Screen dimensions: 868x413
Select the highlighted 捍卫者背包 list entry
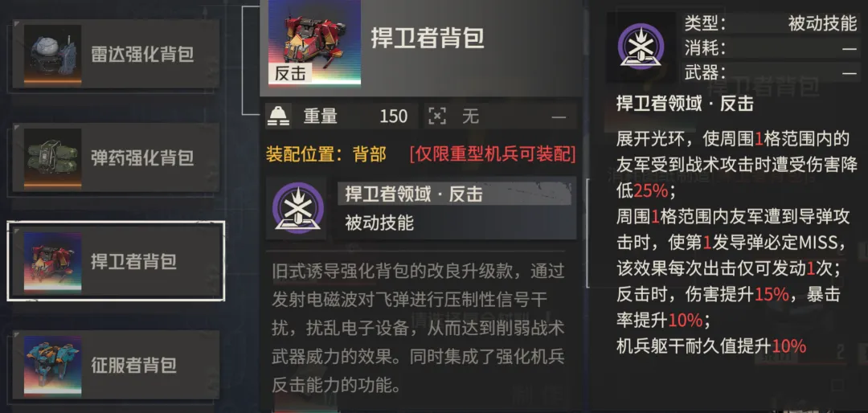point(117,261)
